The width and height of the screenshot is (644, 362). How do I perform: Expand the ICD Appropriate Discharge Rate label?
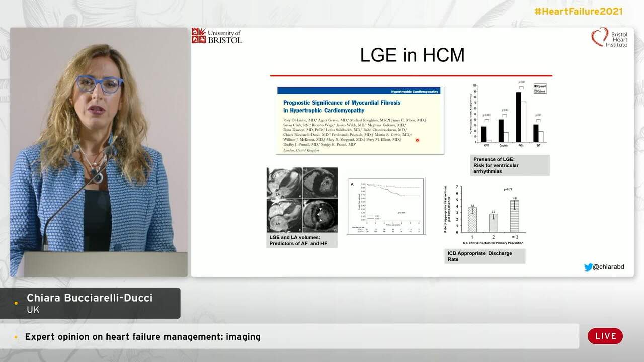[485, 256]
